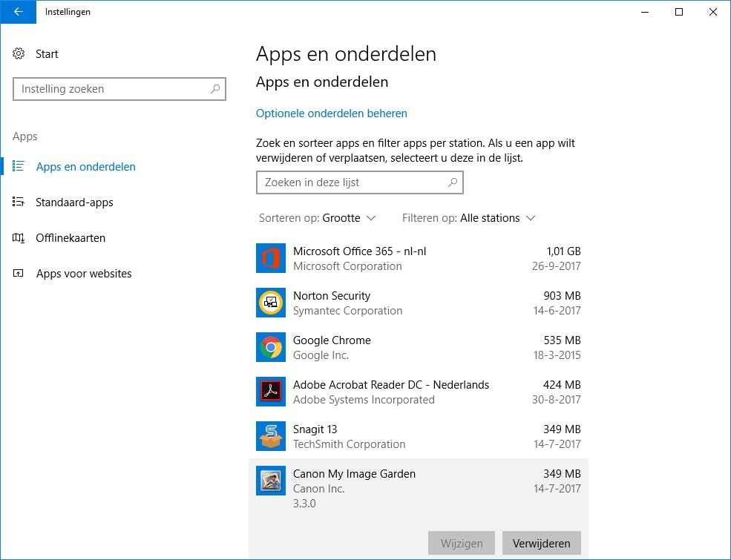Click the Apps voor websites icon
The height and width of the screenshot is (560, 731).
tap(18, 273)
